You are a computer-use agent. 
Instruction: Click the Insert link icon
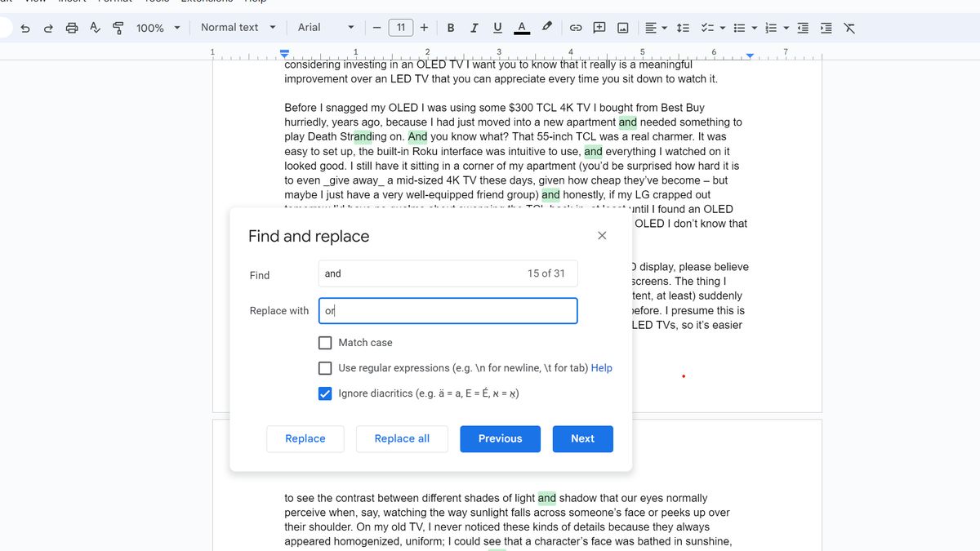pos(576,27)
